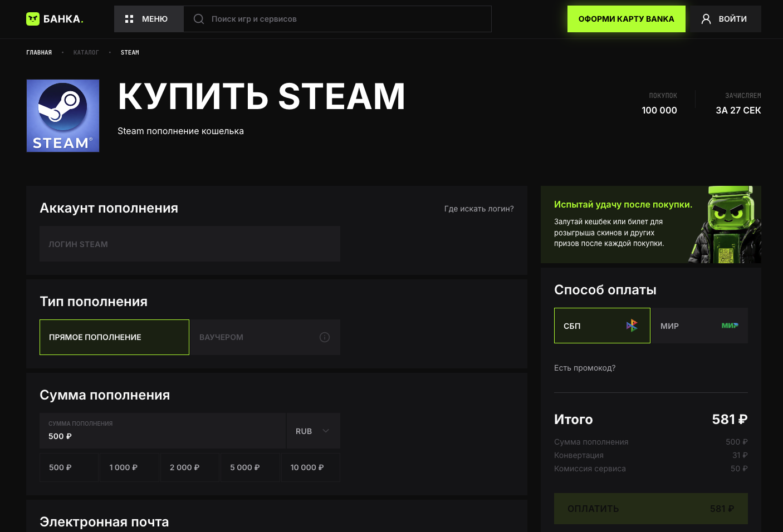This screenshot has width=783, height=532.
Task: Expand the RUB currency dropdown
Action: [313, 431]
